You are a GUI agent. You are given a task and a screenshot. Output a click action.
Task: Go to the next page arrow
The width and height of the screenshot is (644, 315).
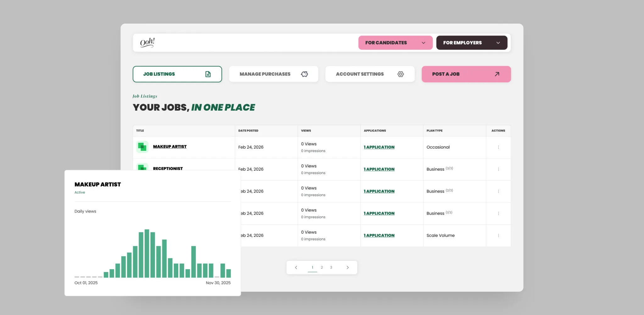347,268
